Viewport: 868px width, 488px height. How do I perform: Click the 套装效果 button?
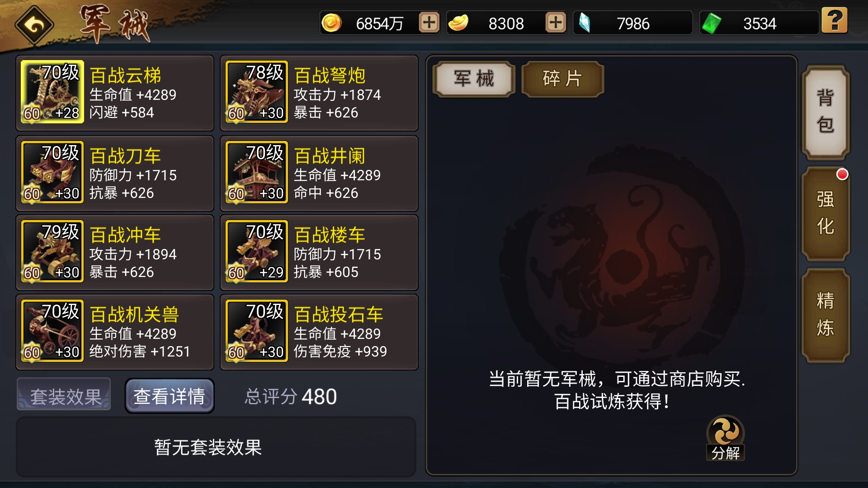coord(64,396)
